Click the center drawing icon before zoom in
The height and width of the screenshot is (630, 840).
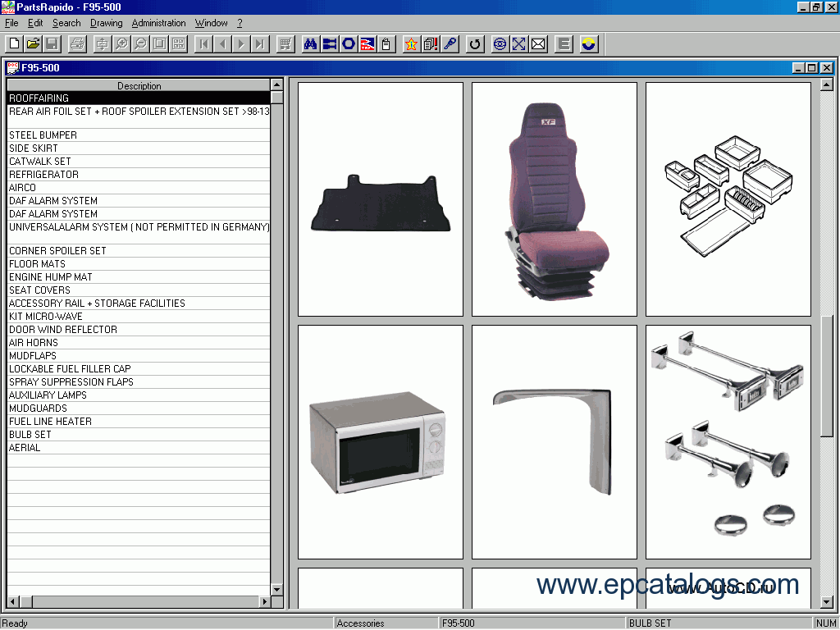tap(102, 44)
